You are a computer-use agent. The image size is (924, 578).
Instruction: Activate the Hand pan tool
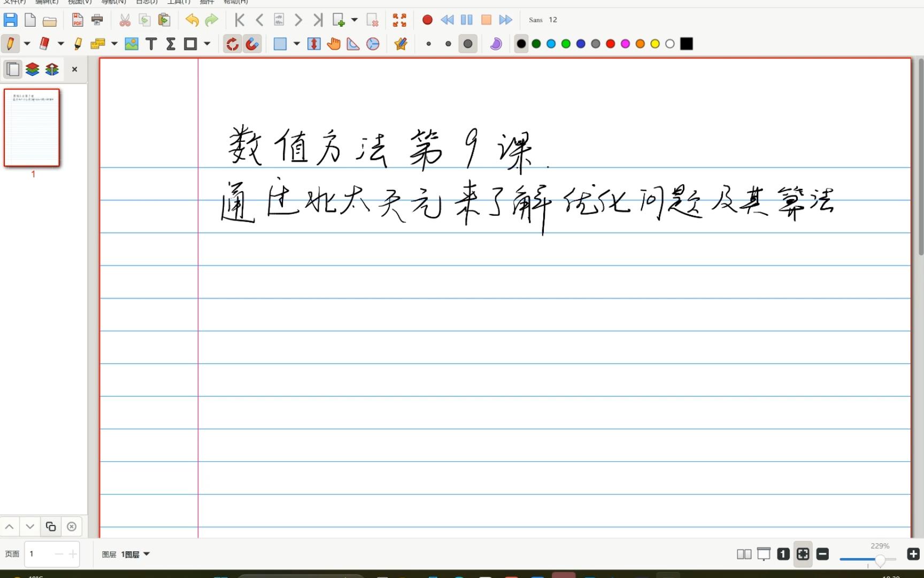pos(334,44)
